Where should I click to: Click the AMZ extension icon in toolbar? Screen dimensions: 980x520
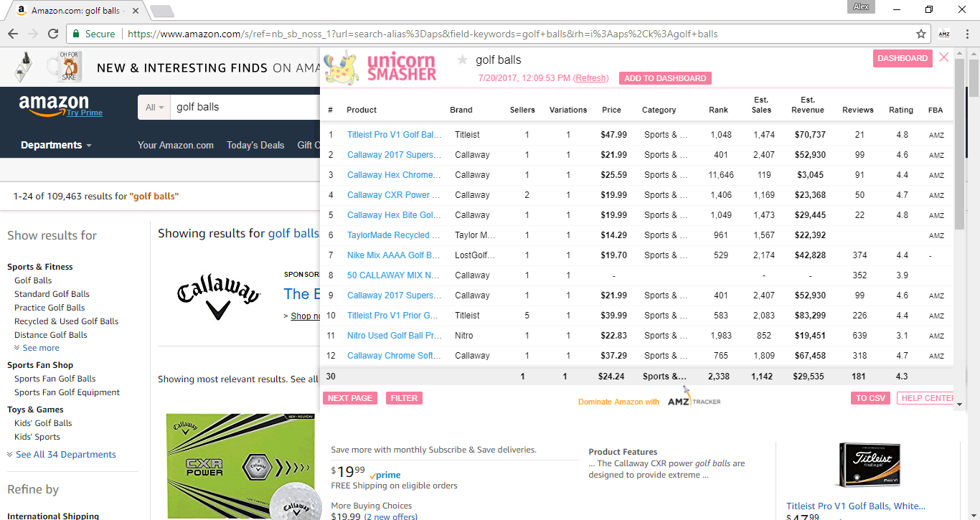(944, 34)
